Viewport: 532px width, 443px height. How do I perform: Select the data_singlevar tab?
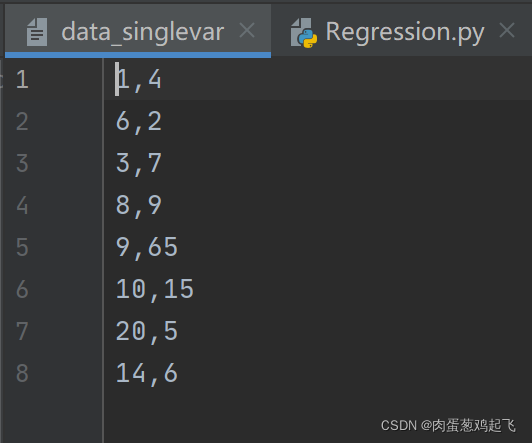tap(138, 30)
